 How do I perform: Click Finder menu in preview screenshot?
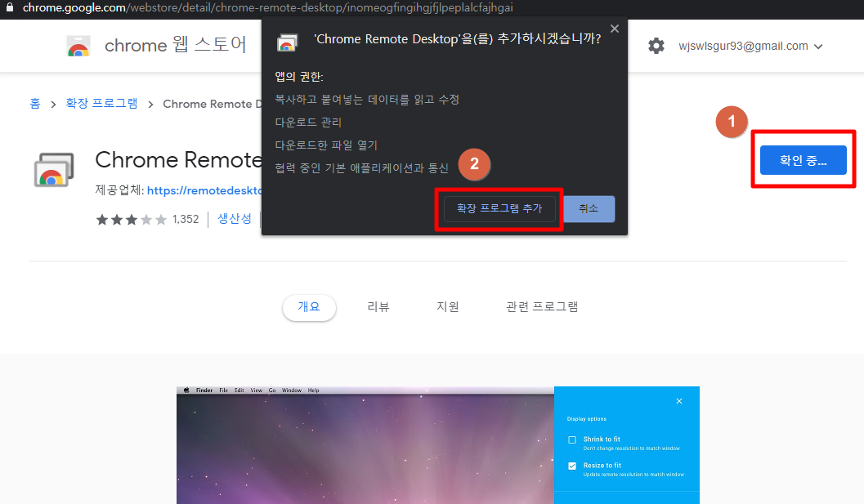[x=204, y=390]
